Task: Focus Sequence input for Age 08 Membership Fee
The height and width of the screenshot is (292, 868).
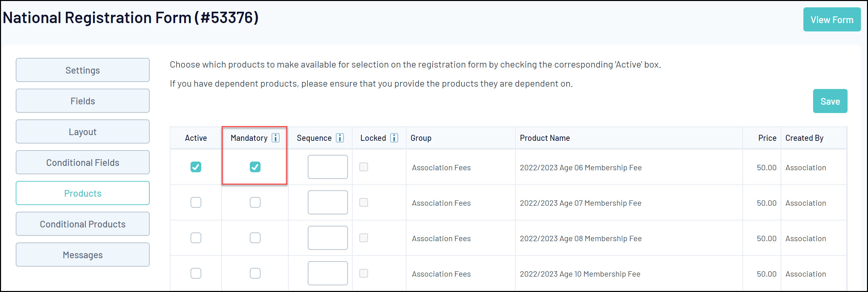Action: click(x=328, y=238)
